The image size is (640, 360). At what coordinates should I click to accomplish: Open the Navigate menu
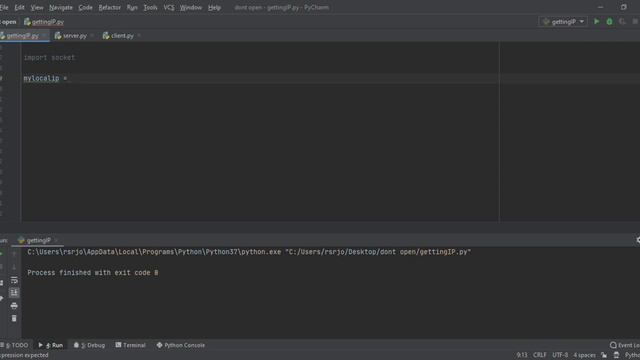click(x=60, y=7)
